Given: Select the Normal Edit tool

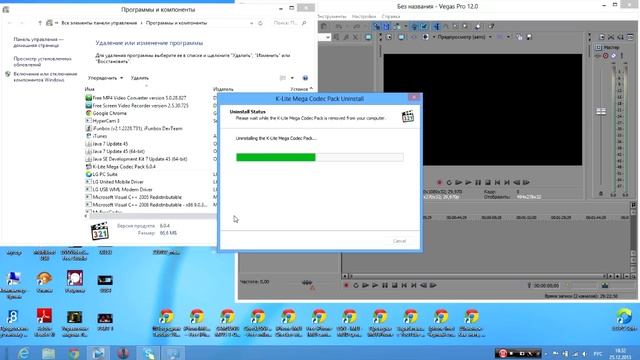Looking at the screenshot, I should click(436, 27).
